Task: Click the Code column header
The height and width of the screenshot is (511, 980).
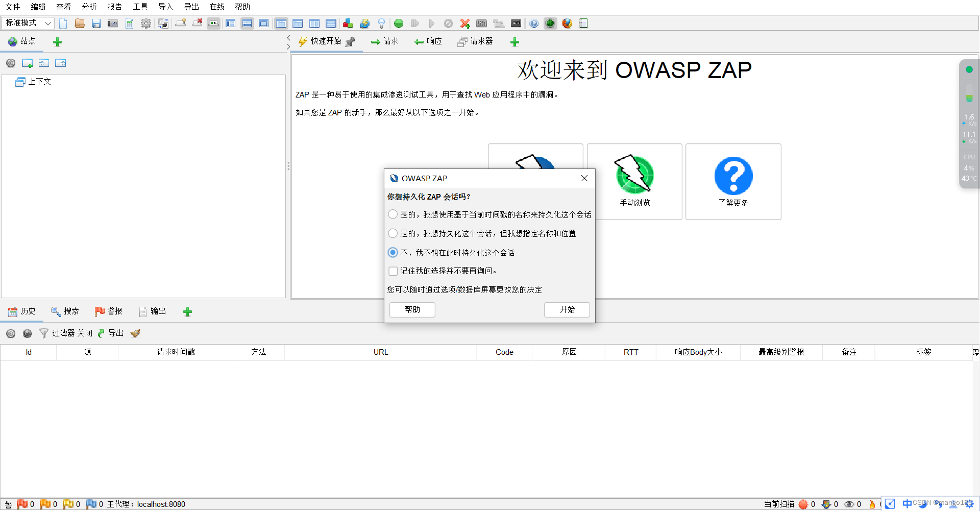Action: pyautogui.click(x=504, y=352)
